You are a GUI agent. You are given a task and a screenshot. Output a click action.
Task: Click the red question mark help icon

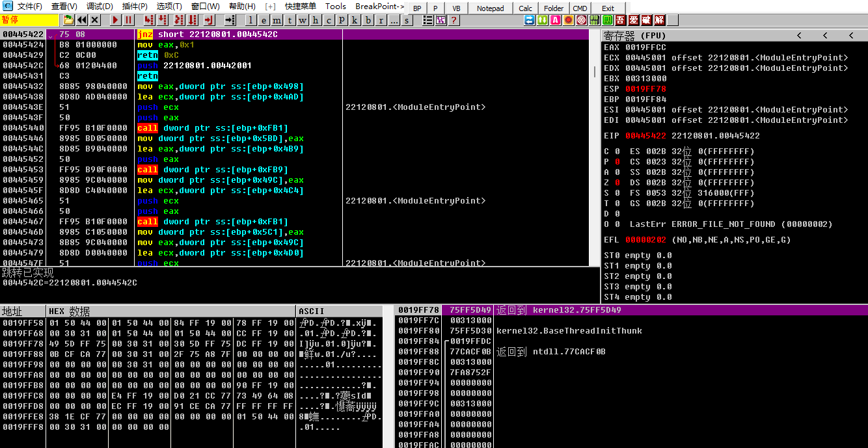pos(454,20)
